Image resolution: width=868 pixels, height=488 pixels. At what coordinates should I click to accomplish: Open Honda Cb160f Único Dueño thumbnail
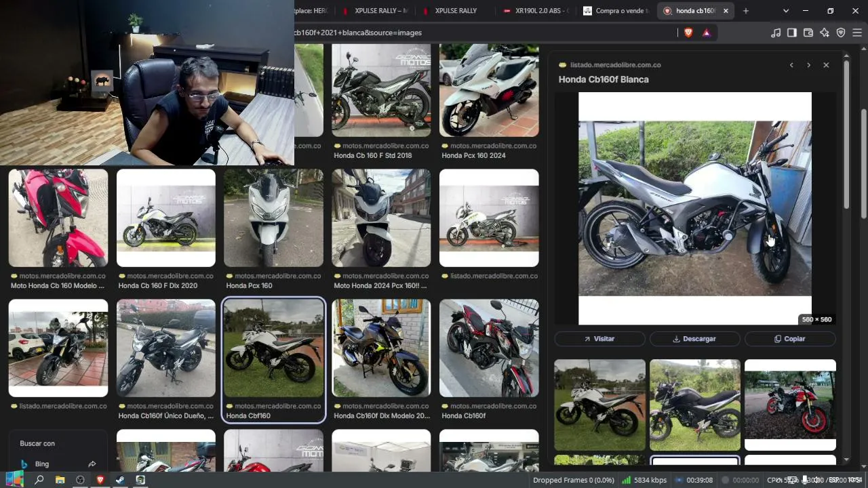click(166, 348)
